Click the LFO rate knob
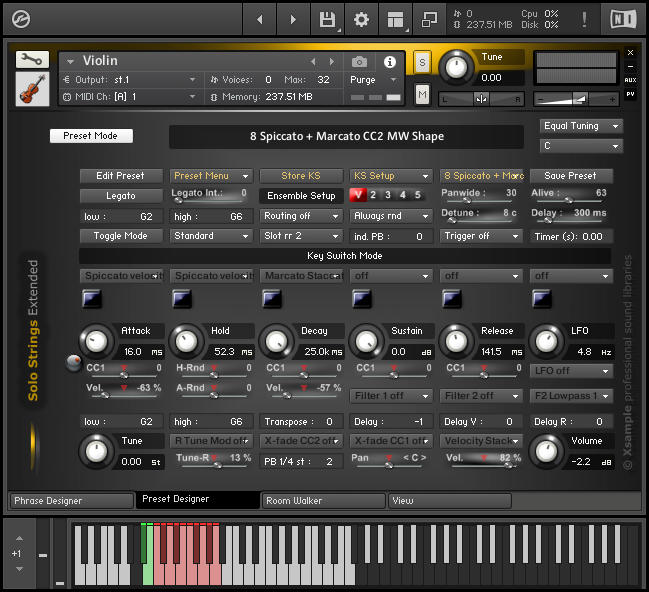Viewport: 649px width, 592px height. point(546,342)
